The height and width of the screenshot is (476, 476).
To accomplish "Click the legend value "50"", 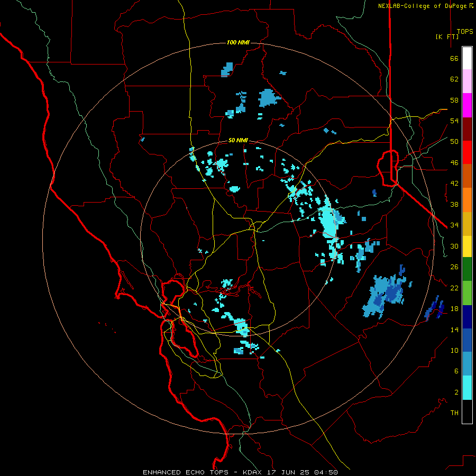I will pos(454,142).
